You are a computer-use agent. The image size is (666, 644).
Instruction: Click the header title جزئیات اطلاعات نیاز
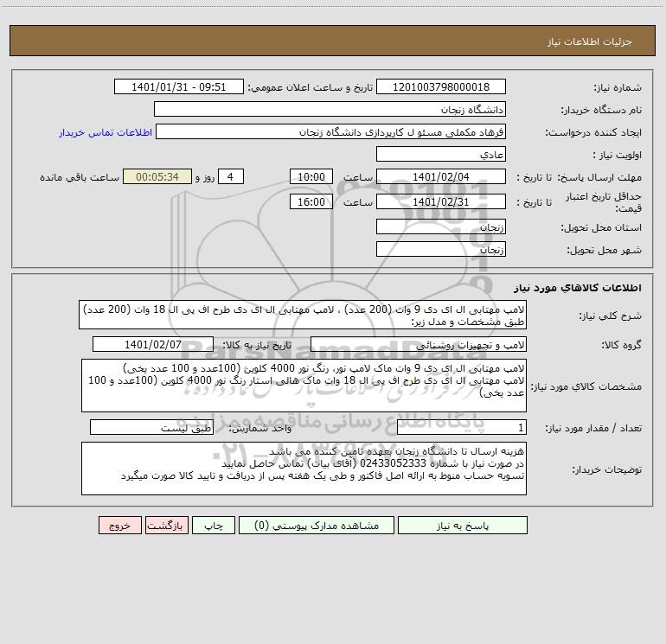pos(590,41)
